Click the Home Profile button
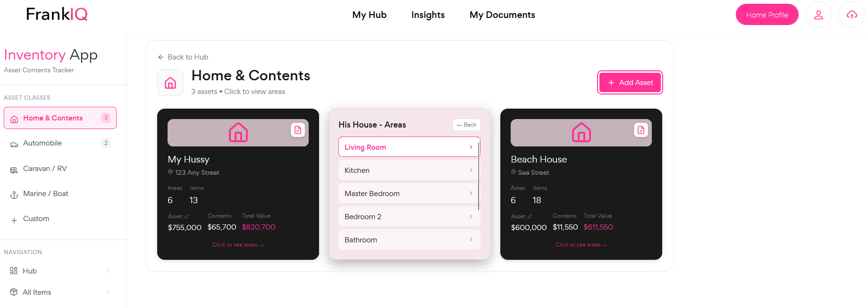Image resolution: width=868 pixels, height=308 pixels. [x=767, y=15]
